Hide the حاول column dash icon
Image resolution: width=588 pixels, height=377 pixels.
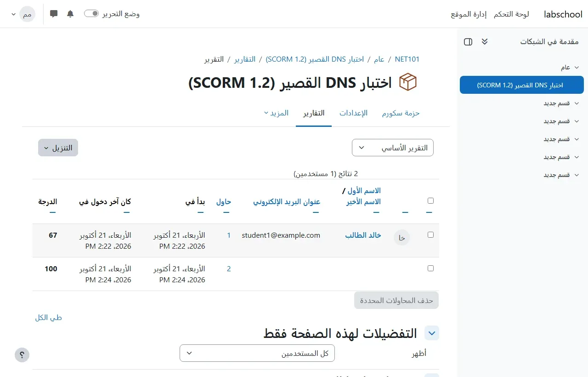226,212
